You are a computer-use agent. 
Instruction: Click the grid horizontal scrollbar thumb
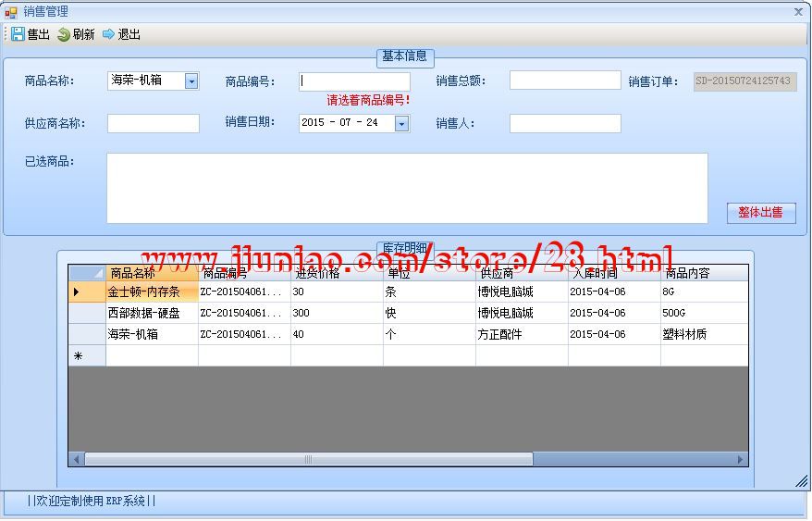[x=309, y=459]
